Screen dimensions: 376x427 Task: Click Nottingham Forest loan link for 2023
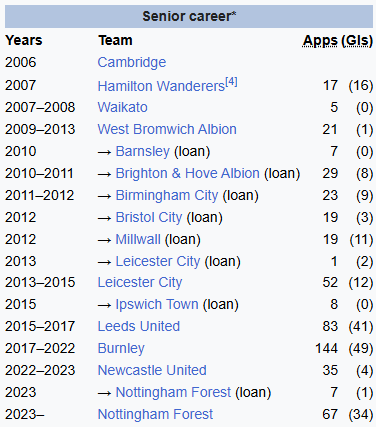[173, 392]
